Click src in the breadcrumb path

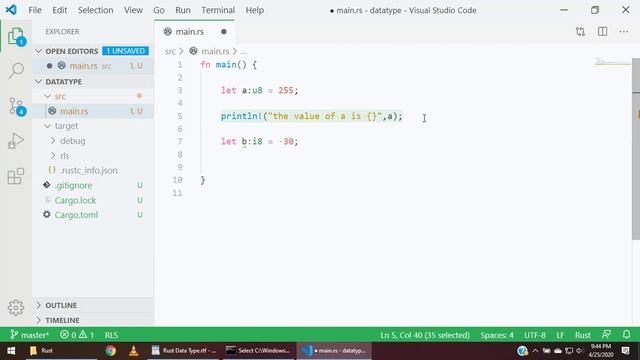click(x=170, y=51)
